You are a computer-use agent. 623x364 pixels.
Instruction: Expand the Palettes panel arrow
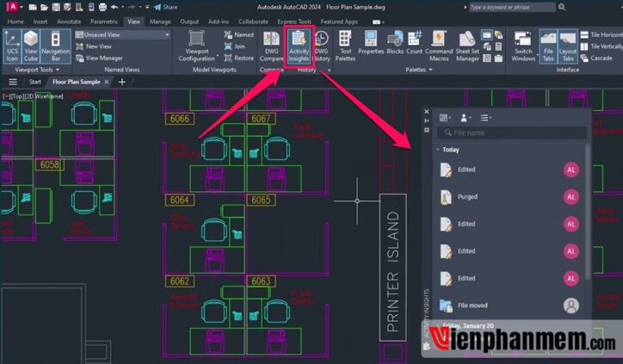tap(431, 70)
